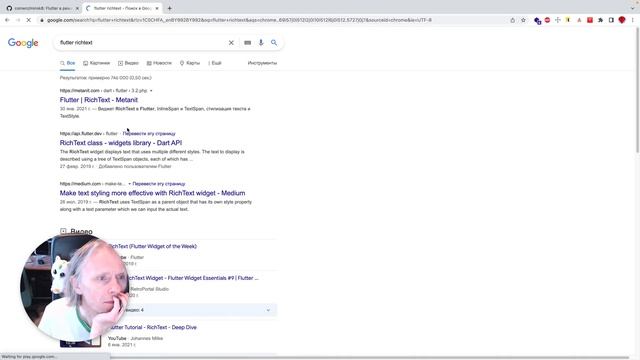This screenshot has width=640, height=360.
Task: Click the magnifier search button
Action: [274, 42]
